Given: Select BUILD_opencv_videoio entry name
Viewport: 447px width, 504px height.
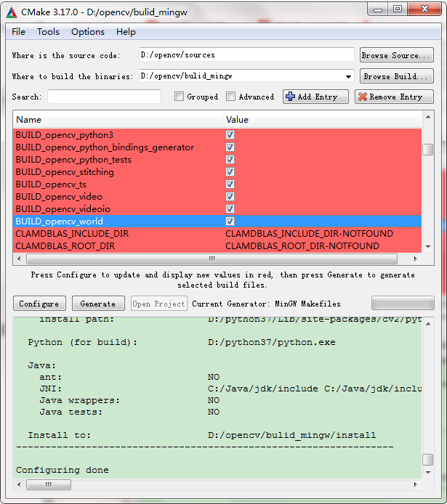Looking at the screenshot, I should [63, 209].
